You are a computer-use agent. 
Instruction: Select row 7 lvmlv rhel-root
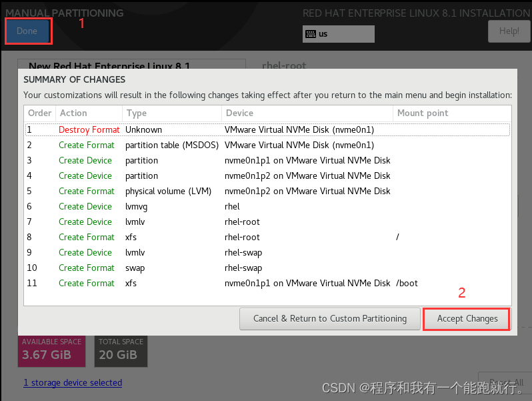tap(268, 222)
